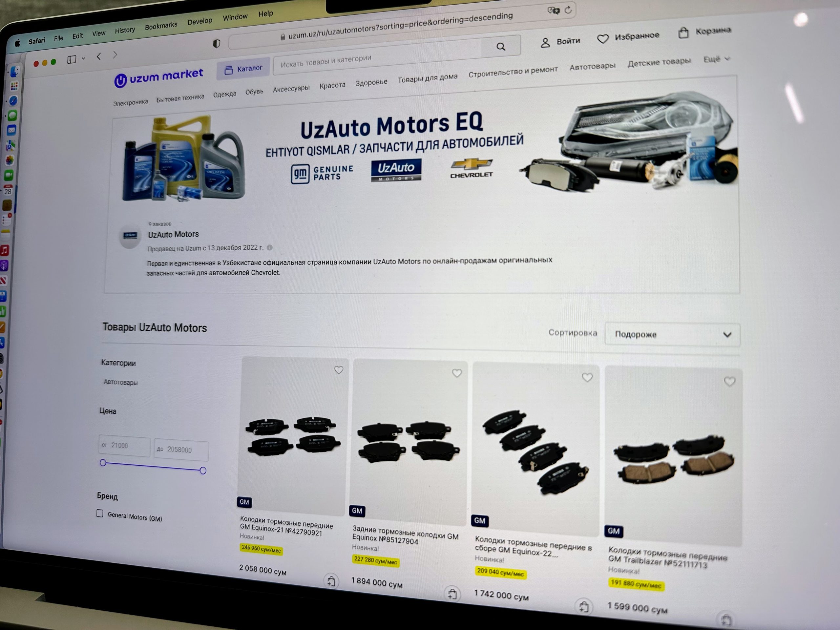The width and height of the screenshot is (840, 630).
Task: Open the View menu
Action: coord(99,33)
